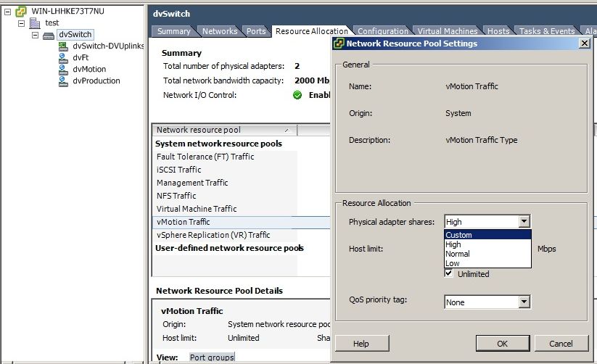The width and height of the screenshot is (597, 364).
Task: Collapse the test datacenter node
Action: (x=22, y=23)
